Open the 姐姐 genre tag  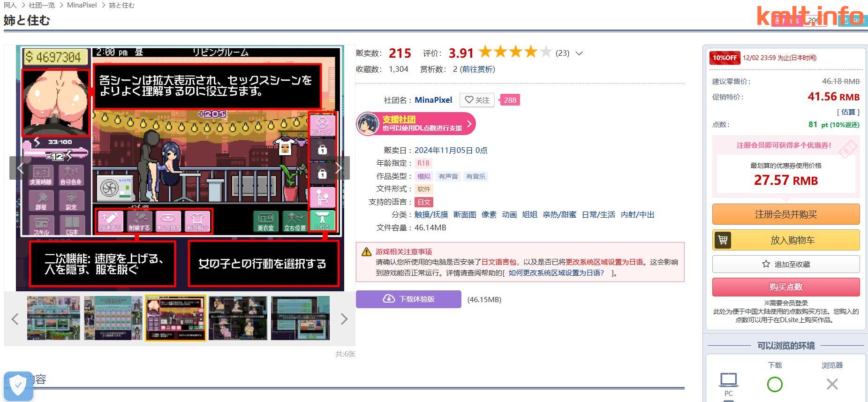[x=530, y=214]
